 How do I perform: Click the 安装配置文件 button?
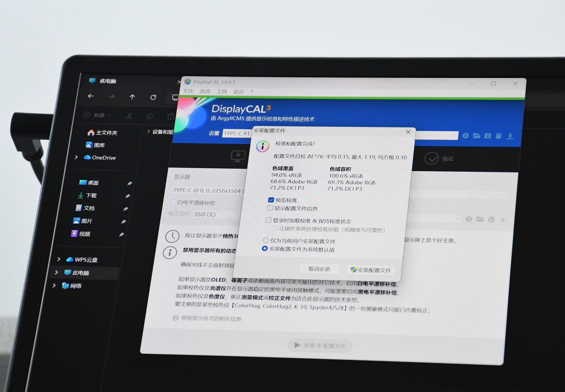click(371, 270)
